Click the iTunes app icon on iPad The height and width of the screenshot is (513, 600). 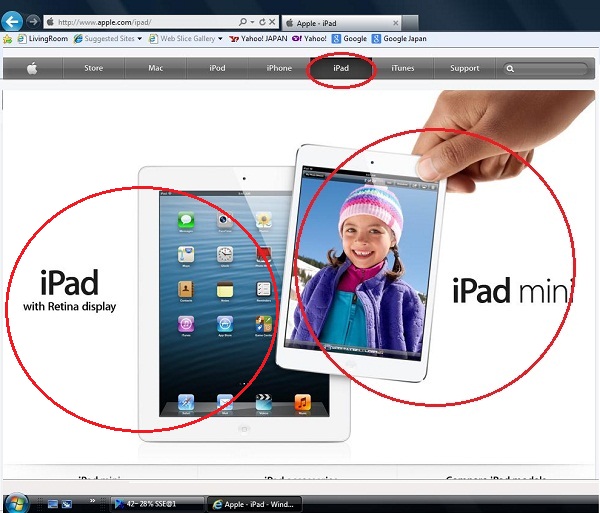[186, 324]
